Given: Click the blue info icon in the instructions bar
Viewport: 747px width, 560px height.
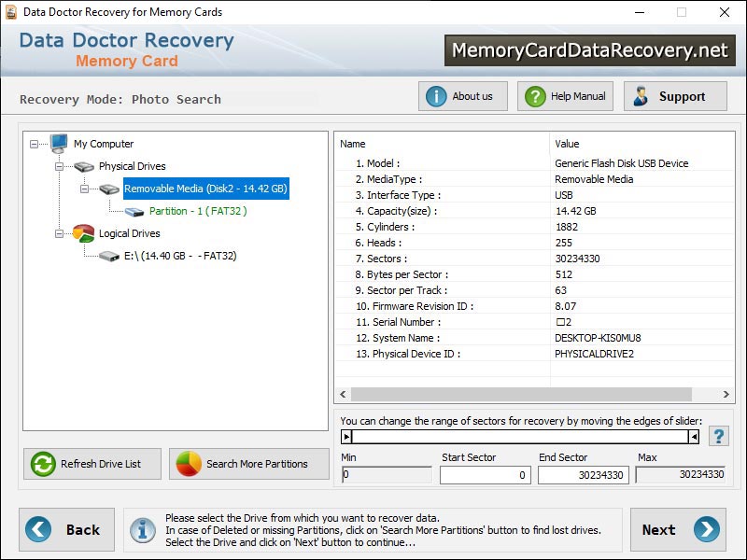Looking at the screenshot, I should pyautogui.click(x=142, y=529).
